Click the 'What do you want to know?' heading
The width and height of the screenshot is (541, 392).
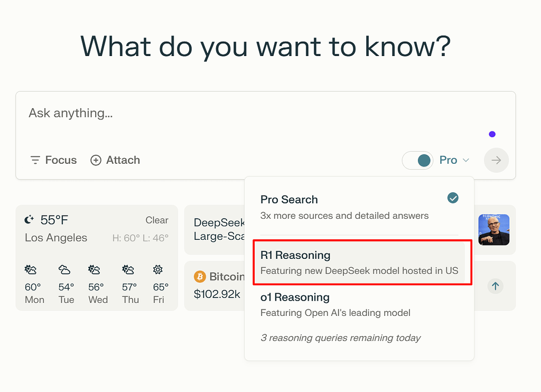pyautogui.click(x=266, y=46)
